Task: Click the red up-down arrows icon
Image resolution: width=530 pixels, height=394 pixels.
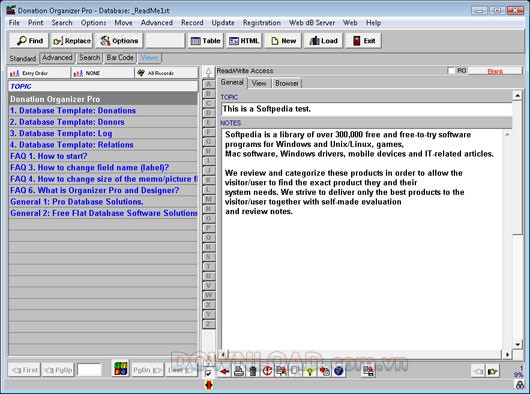Action: coord(209,385)
